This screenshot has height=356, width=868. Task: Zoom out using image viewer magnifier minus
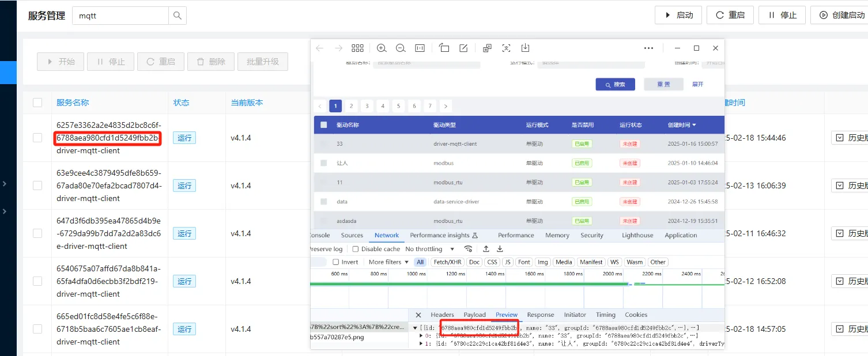[x=401, y=48]
